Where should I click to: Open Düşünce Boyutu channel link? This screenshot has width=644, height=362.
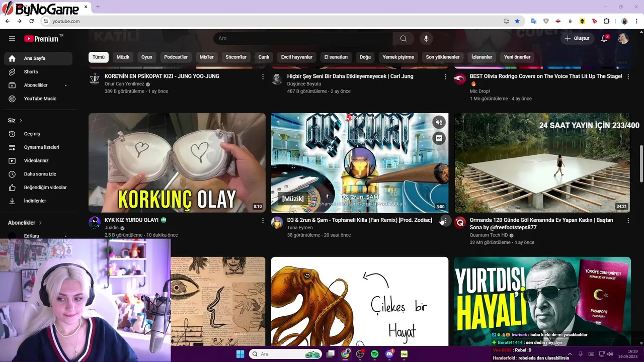[304, 84]
